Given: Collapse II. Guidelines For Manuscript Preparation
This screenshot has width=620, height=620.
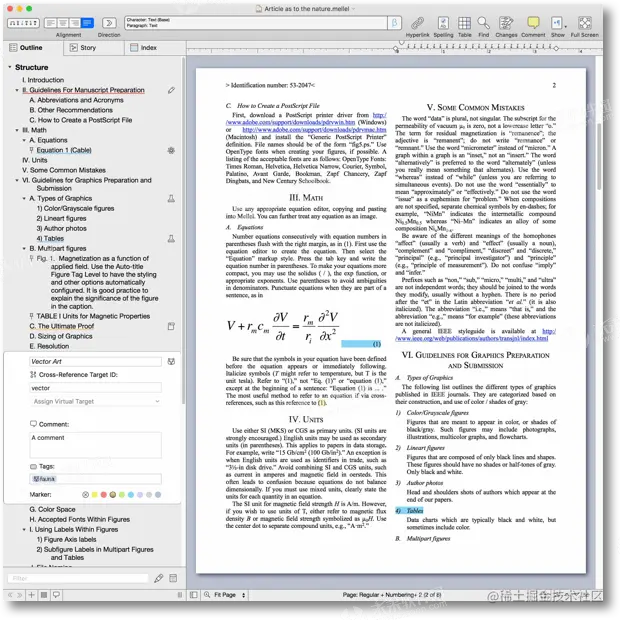Looking at the screenshot, I should click(x=17, y=90).
